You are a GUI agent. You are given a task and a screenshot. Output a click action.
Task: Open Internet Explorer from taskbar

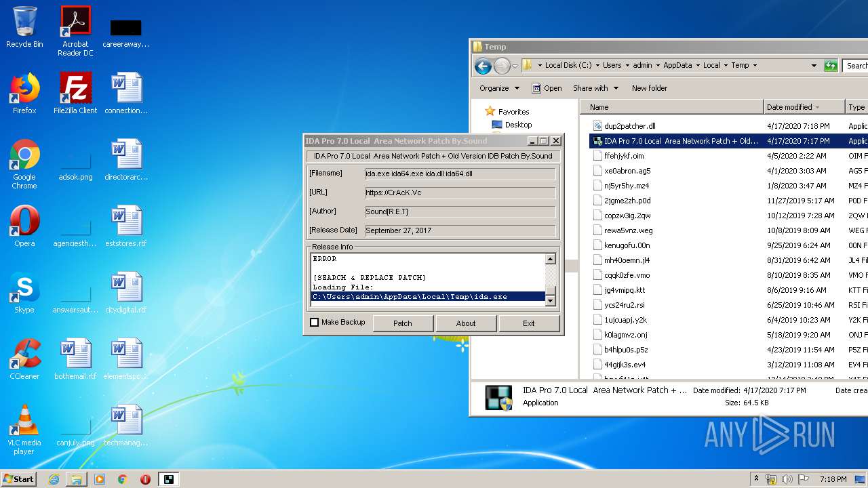click(x=54, y=479)
